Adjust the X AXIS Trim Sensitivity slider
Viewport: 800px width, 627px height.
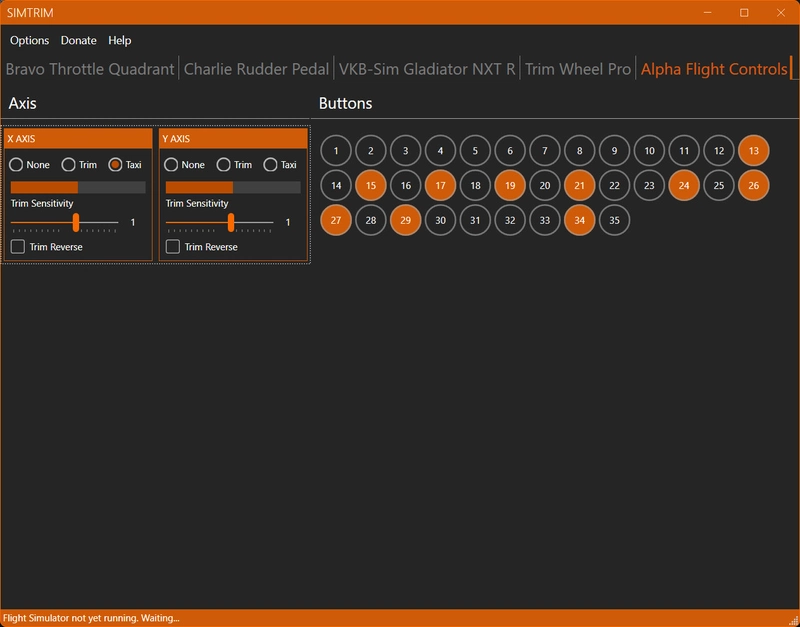[x=77, y=221]
